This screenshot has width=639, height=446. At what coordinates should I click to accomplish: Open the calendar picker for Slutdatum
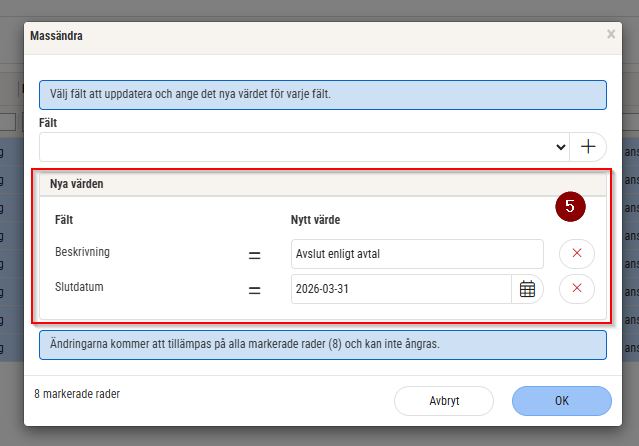coord(527,289)
